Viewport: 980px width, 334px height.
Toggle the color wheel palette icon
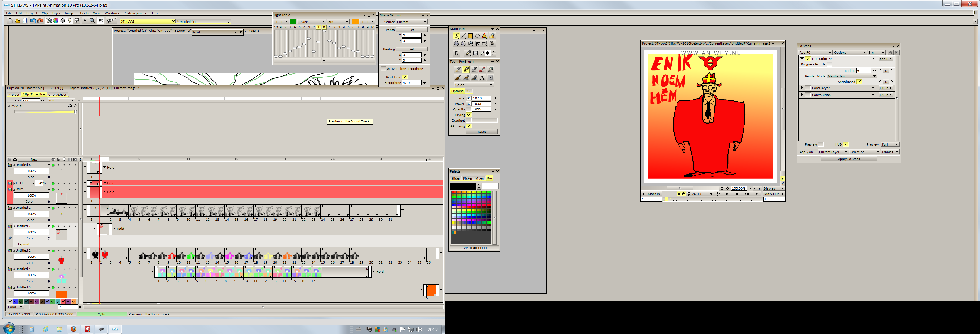[56, 21]
